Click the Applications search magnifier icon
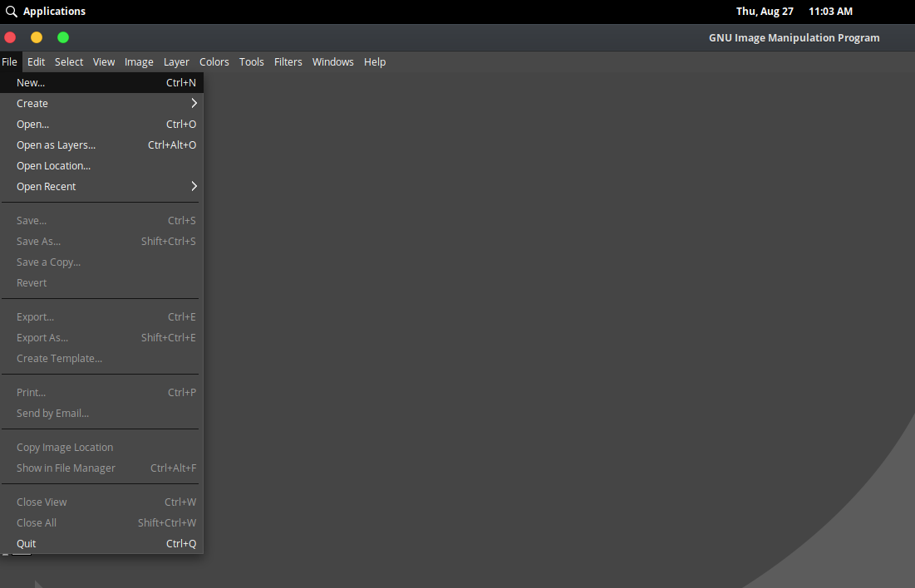The height and width of the screenshot is (588, 915). coord(11,12)
